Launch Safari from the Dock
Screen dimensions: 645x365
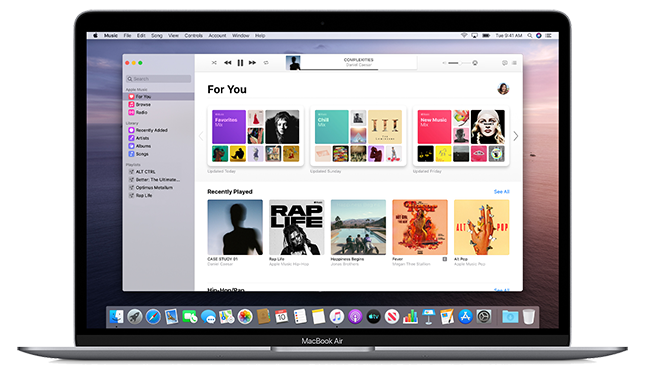[x=153, y=317]
